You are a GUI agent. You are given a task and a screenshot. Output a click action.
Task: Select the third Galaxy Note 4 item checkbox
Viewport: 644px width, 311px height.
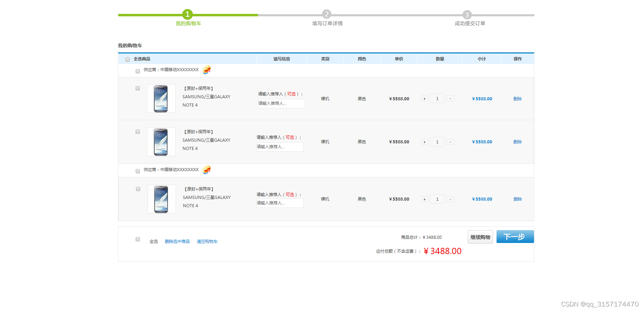click(138, 189)
